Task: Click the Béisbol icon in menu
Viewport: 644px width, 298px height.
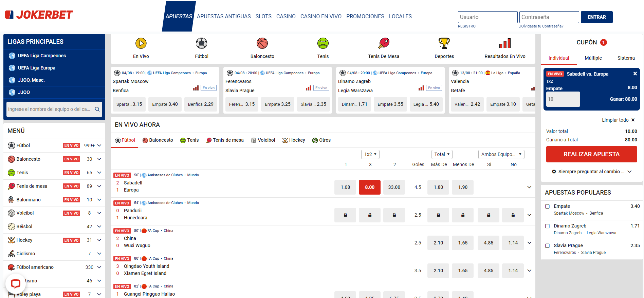Action: coord(11,226)
